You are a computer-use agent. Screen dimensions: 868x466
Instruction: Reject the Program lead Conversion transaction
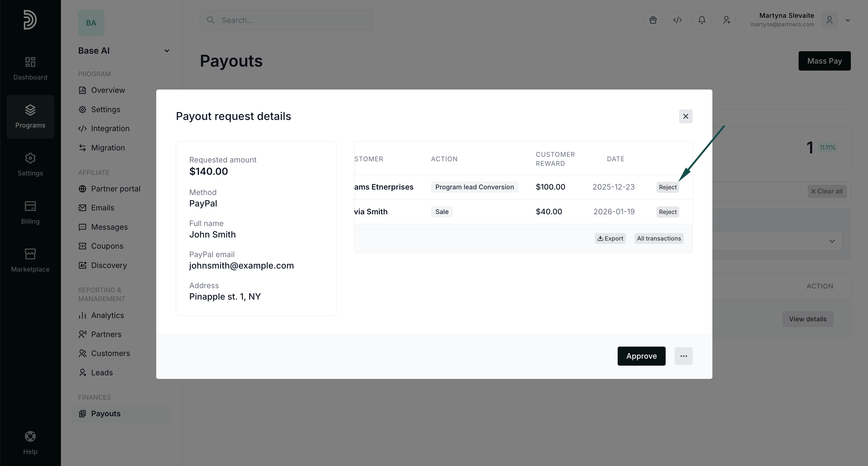click(667, 187)
